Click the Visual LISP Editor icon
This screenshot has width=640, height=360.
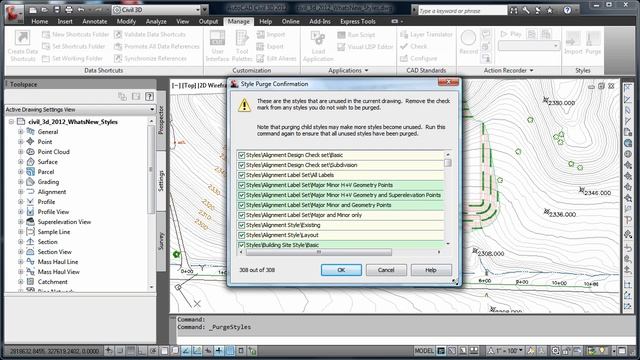(341, 47)
